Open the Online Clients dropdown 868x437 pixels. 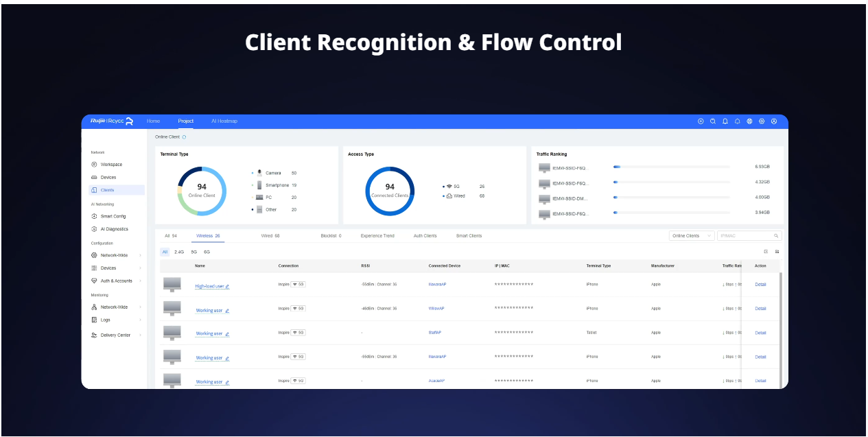tap(691, 236)
